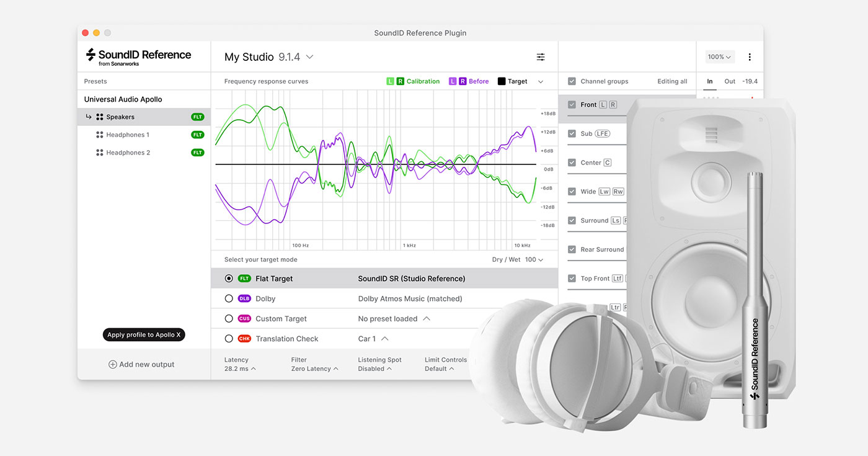Viewport: 868px width, 456px height.
Task: Click the SoundID Reference logo
Action: [x=138, y=56]
